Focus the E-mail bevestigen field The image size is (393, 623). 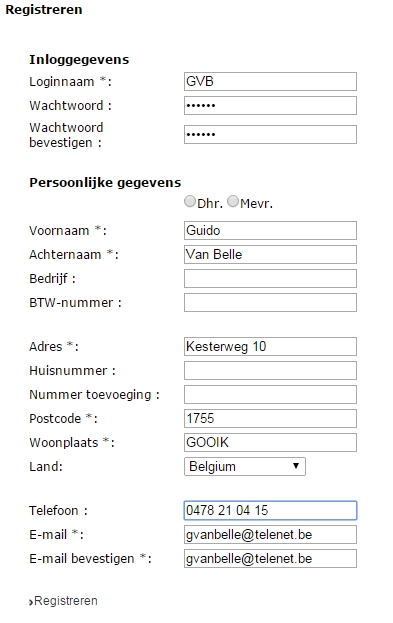click(x=270, y=559)
